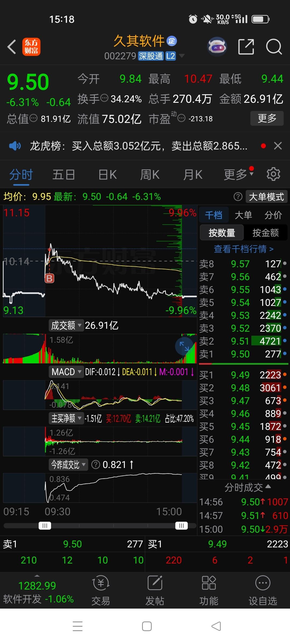This screenshot has width=290, height=644.
Task: Tap help question mark near 大单模式
Action: (x=238, y=197)
